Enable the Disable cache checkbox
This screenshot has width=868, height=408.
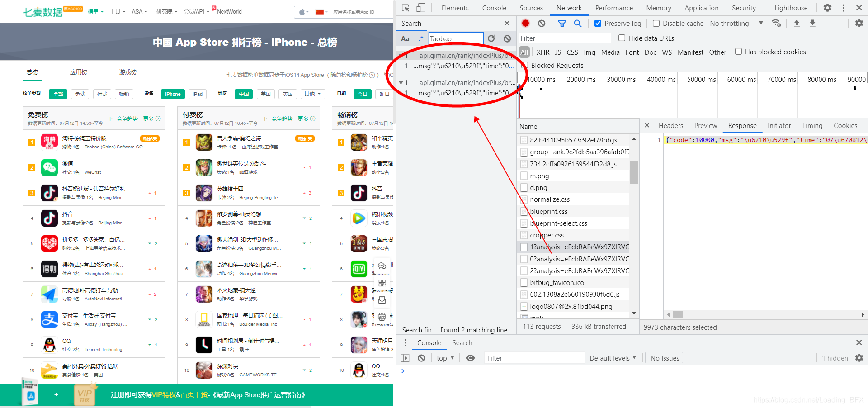pos(656,23)
